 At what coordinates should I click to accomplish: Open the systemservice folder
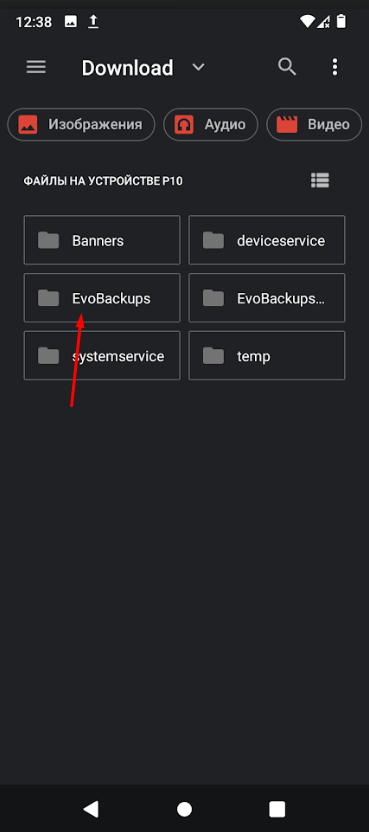pos(102,356)
